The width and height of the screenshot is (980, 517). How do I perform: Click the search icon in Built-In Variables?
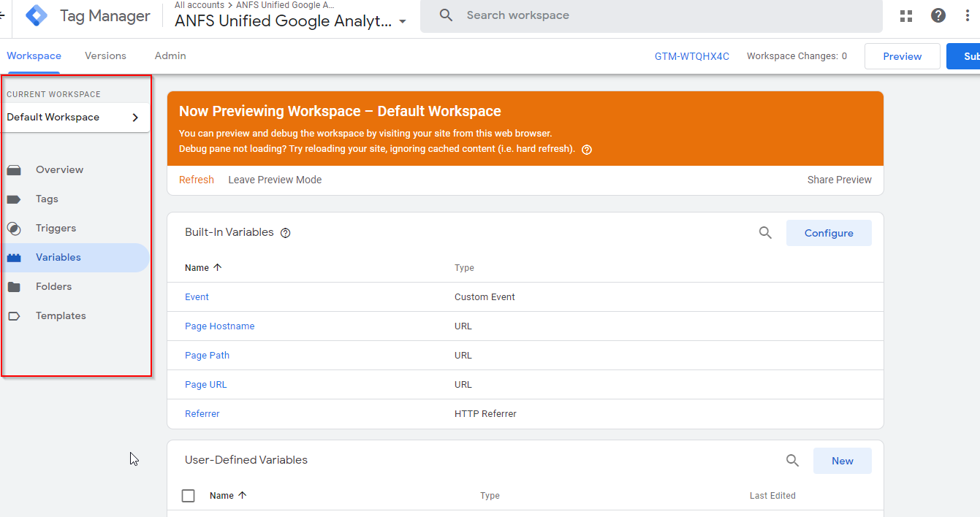765,232
